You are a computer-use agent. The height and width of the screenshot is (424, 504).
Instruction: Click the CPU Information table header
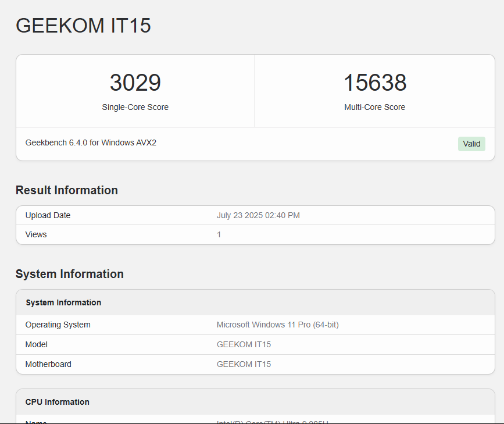[x=256, y=402]
